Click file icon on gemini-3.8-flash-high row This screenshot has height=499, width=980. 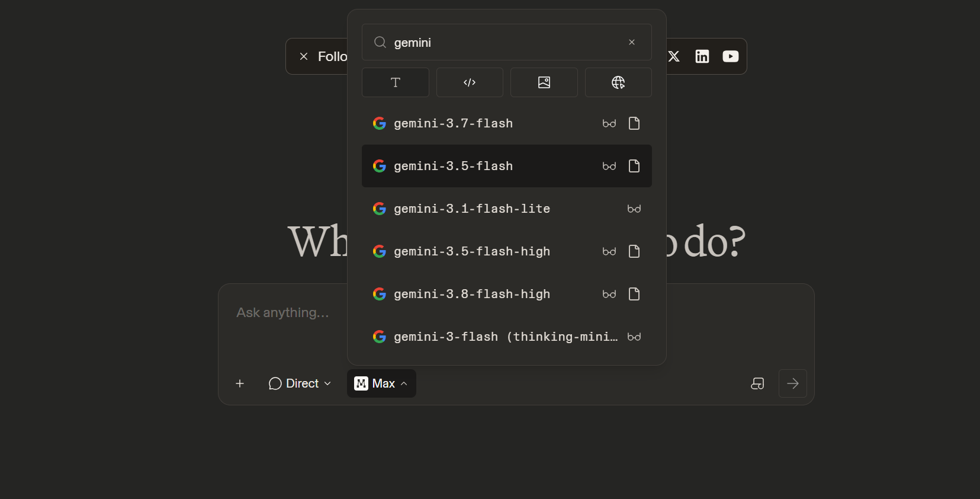point(634,294)
